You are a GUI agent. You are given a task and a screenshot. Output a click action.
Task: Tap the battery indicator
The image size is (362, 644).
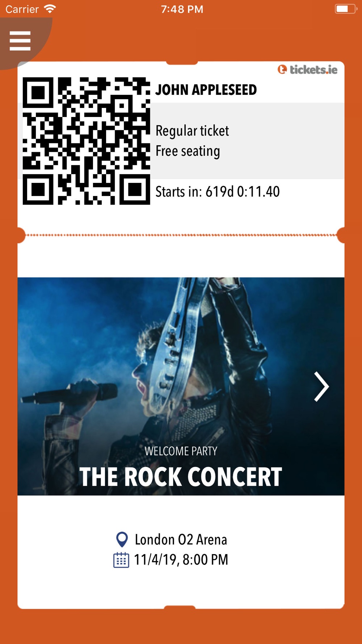point(346,9)
